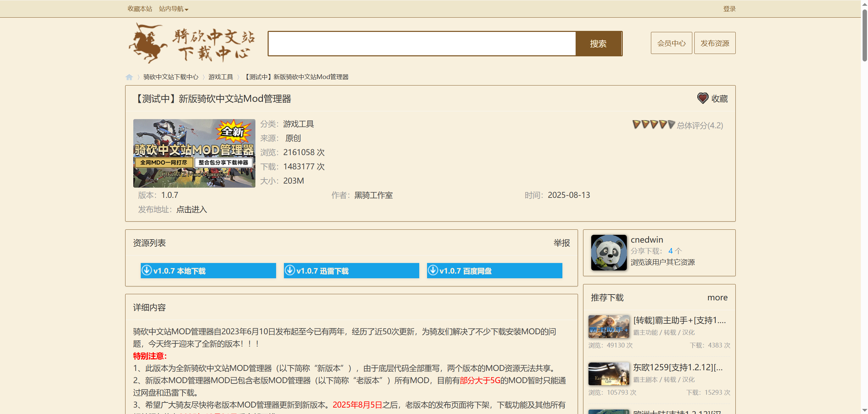Click the 发布资源 button

pos(715,43)
